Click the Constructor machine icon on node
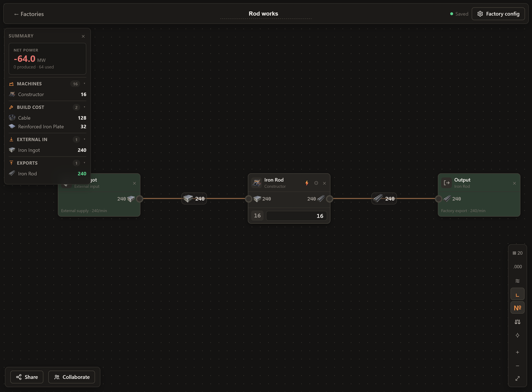The height and width of the screenshot is (392, 532). (257, 183)
